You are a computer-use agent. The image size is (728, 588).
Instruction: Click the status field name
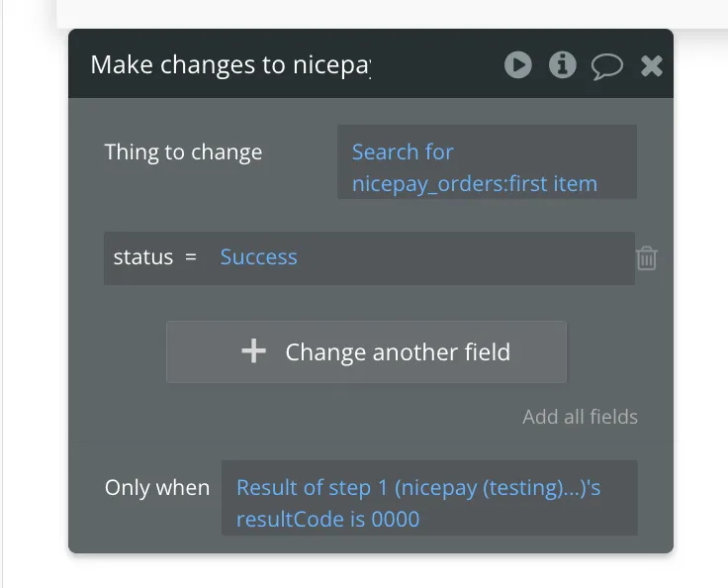pos(143,257)
